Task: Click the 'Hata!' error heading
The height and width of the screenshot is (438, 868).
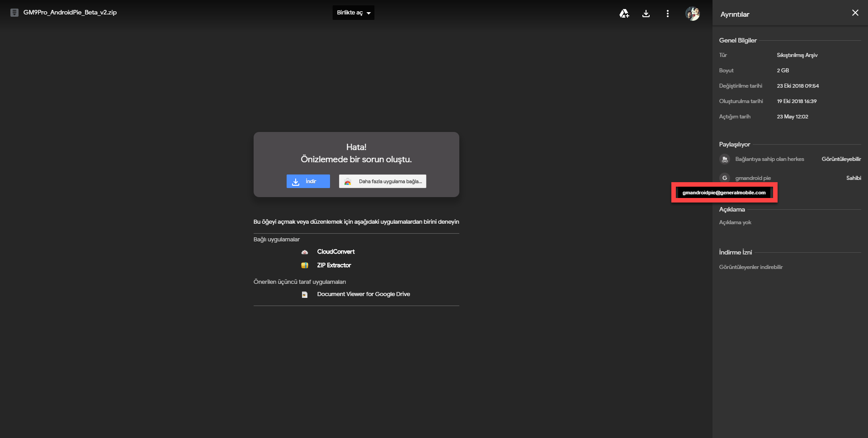Action: click(x=356, y=147)
